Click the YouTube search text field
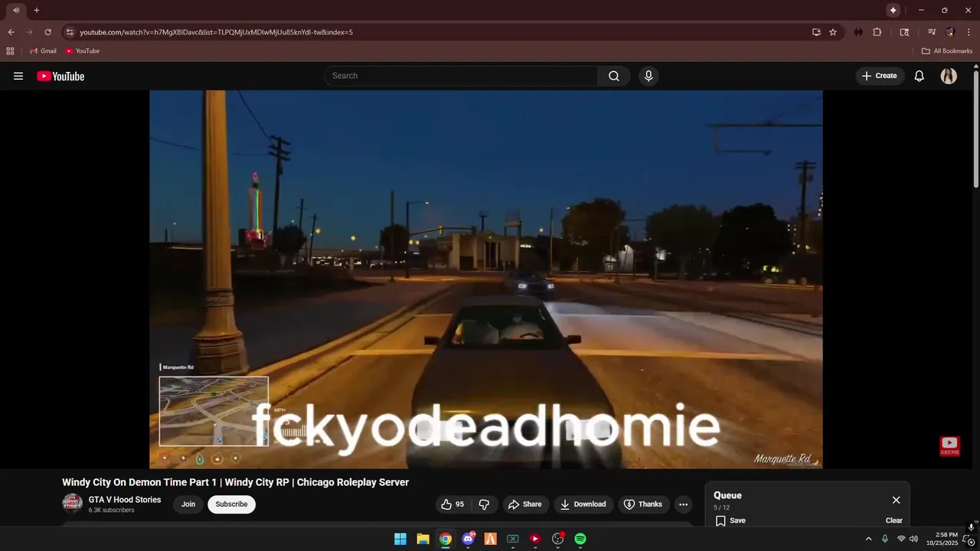Image resolution: width=980 pixels, height=551 pixels. 462,76
